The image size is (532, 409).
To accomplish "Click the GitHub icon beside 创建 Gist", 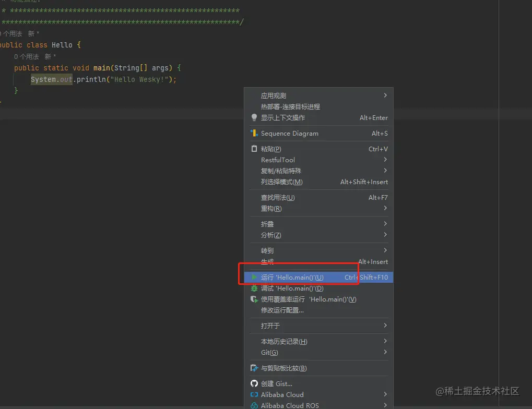I will 254,383.
